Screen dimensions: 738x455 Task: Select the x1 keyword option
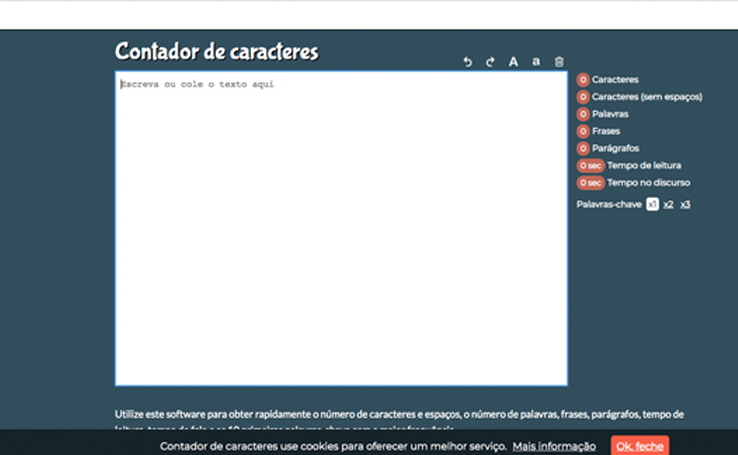[652, 204]
